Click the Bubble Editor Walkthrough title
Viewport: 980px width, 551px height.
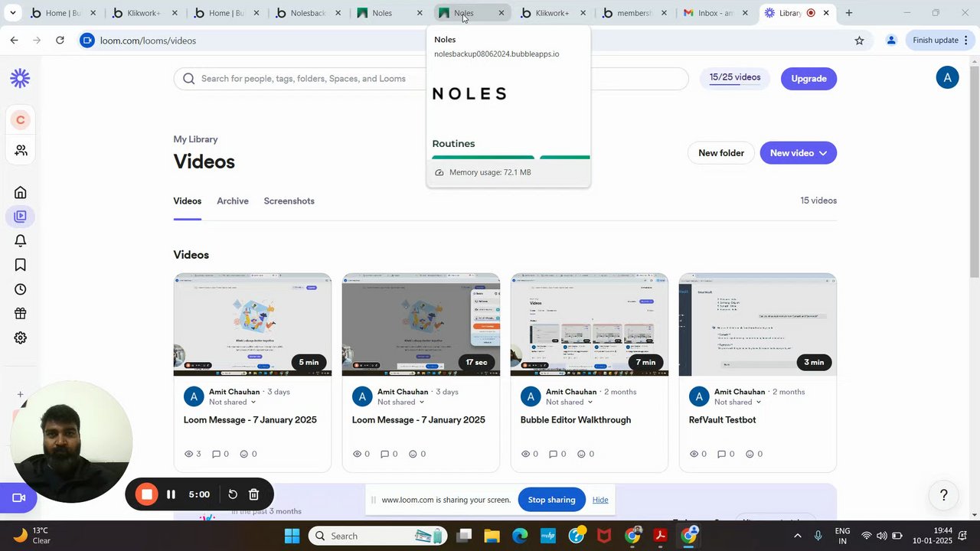click(x=576, y=420)
